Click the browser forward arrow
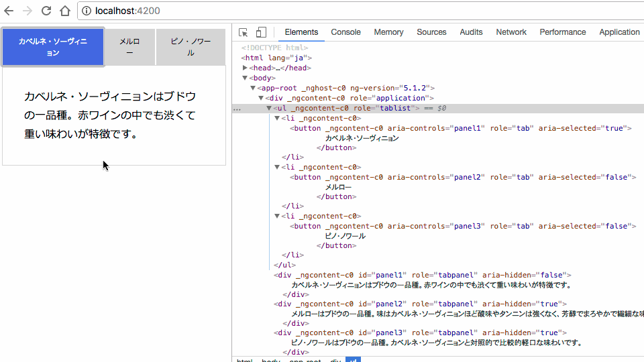Viewport: 644px width, 362px height. [27, 11]
